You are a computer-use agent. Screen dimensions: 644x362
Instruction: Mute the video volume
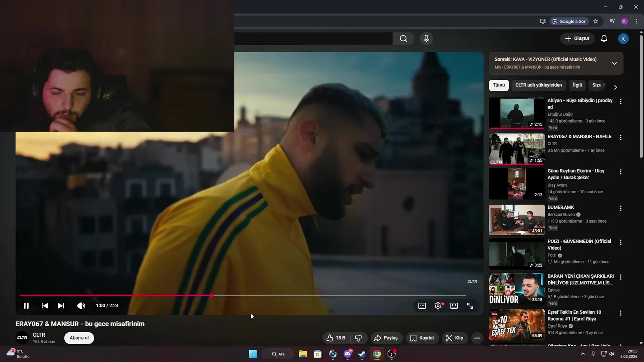(81, 306)
